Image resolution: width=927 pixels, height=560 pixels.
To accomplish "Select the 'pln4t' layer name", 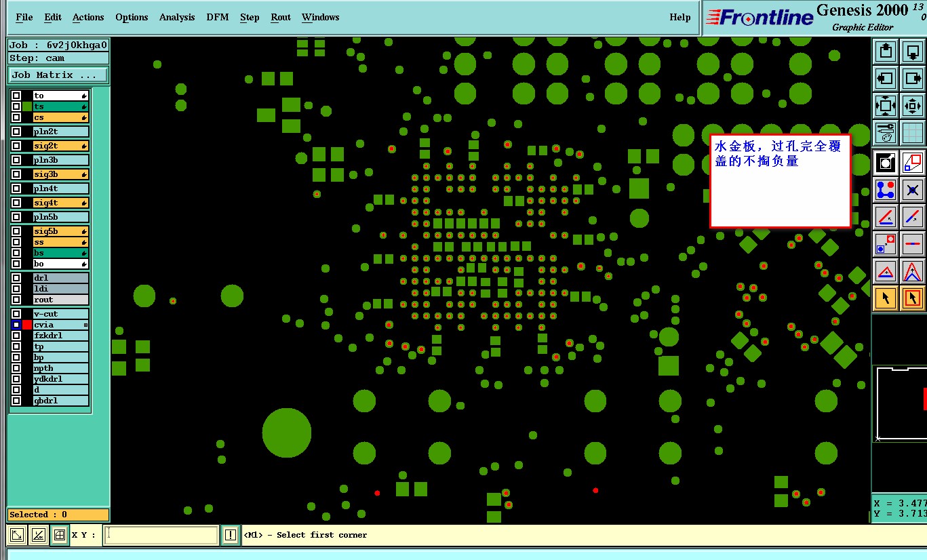I will coord(61,188).
